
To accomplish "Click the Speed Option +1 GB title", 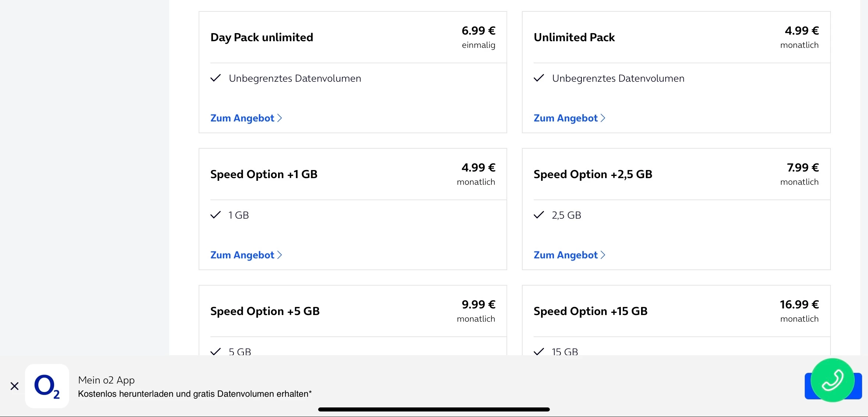I will 264,174.
